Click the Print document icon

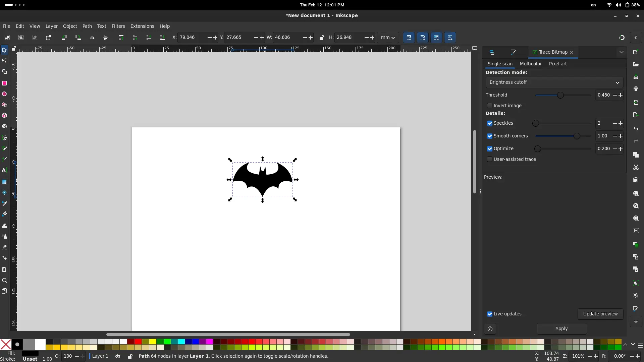(x=636, y=89)
